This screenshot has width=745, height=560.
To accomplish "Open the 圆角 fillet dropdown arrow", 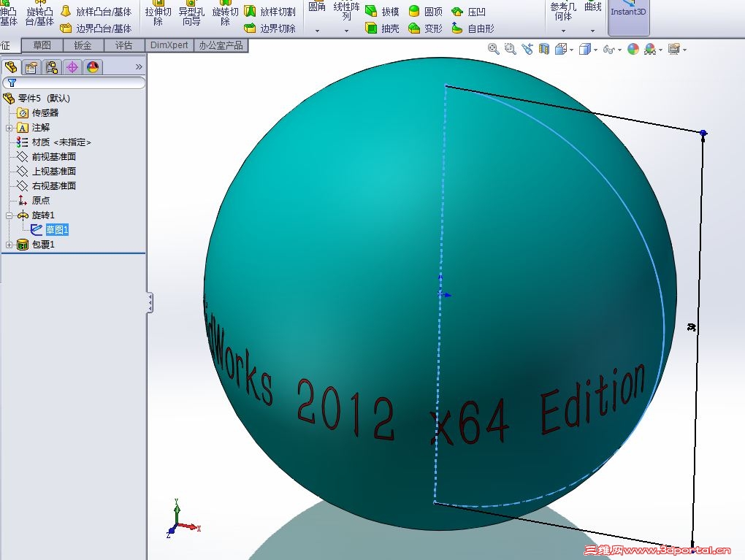I will 317,31.
